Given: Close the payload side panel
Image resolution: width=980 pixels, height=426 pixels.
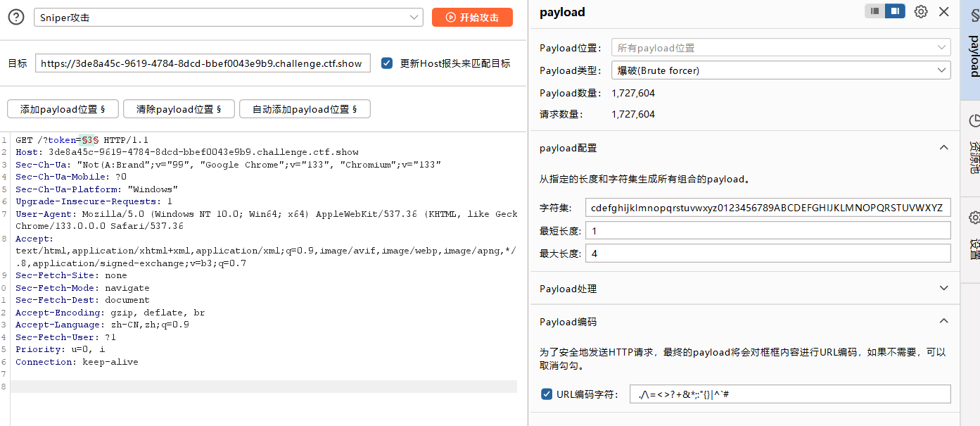Looking at the screenshot, I should (944, 12).
